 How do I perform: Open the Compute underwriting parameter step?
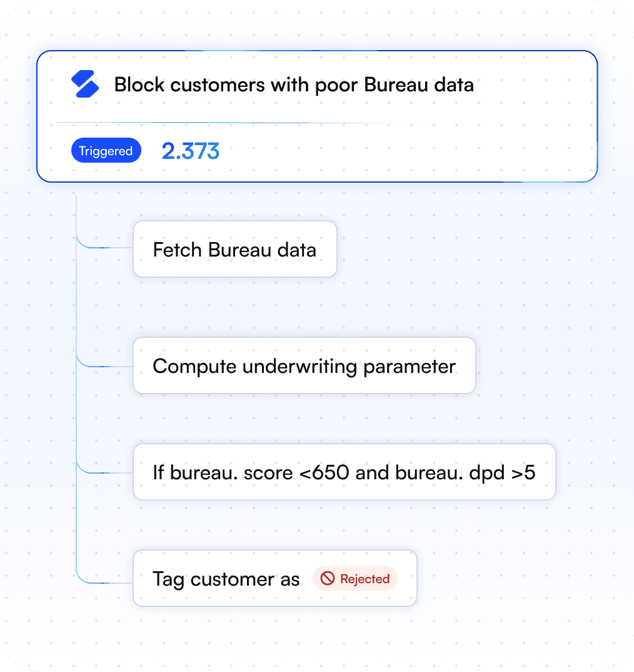(304, 365)
